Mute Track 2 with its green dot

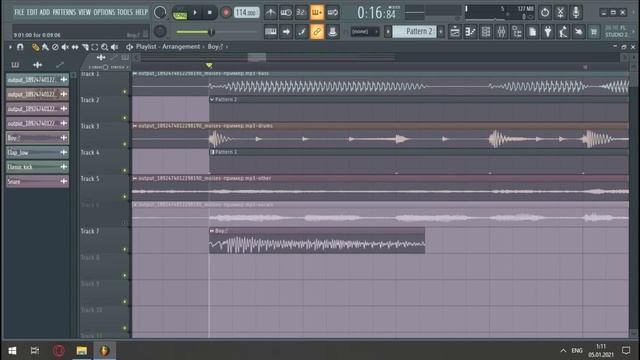click(x=125, y=118)
